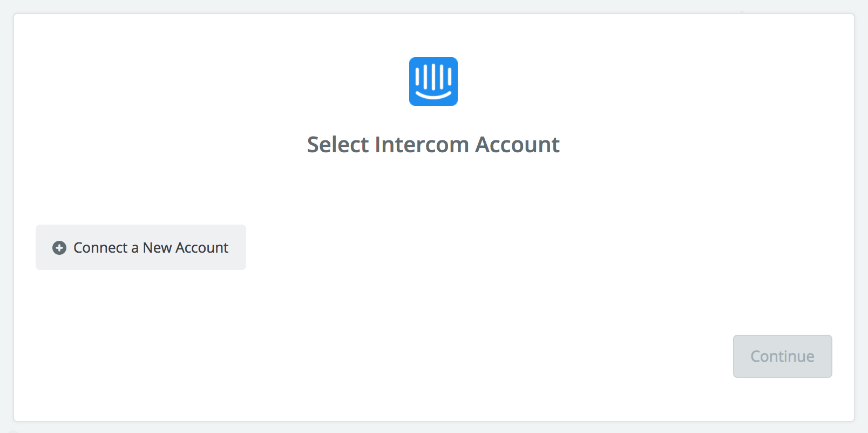This screenshot has width=868, height=433.
Task: Click the Intercom brand square above title
Action: tap(433, 82)
